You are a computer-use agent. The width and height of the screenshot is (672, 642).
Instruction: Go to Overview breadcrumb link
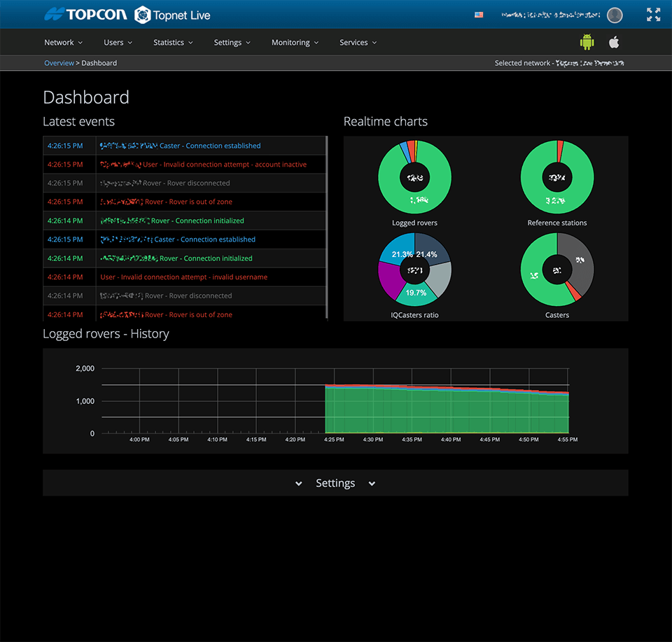point(59,63)
